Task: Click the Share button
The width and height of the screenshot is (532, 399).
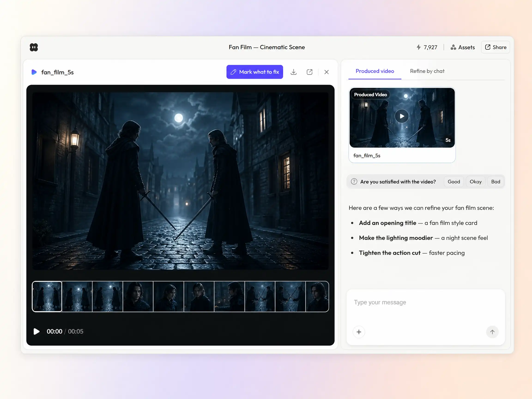Action: point(496,47)
